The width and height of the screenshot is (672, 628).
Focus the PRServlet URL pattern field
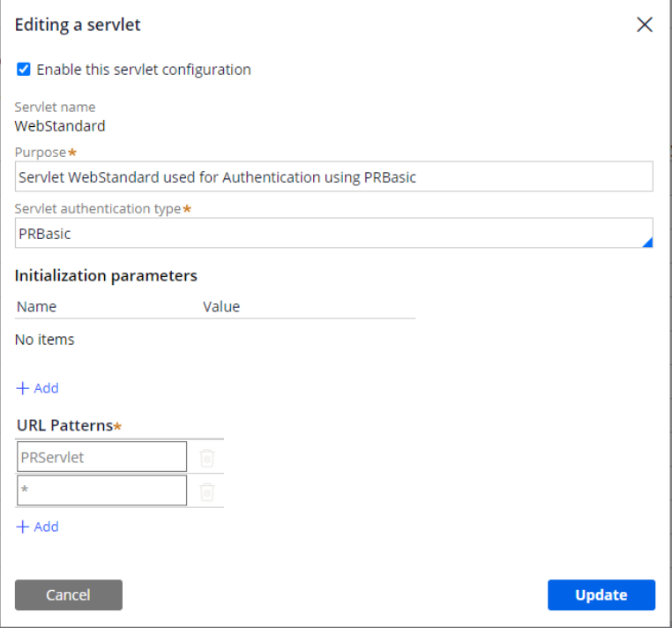point(101,457)
